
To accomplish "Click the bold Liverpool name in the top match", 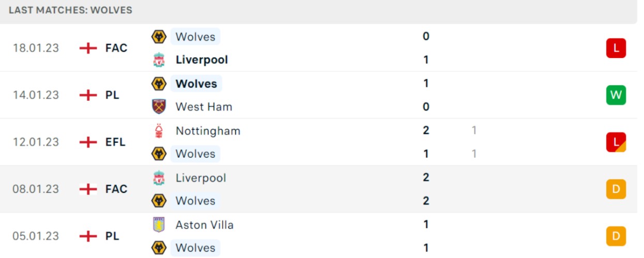I will [x=202, y=60].
